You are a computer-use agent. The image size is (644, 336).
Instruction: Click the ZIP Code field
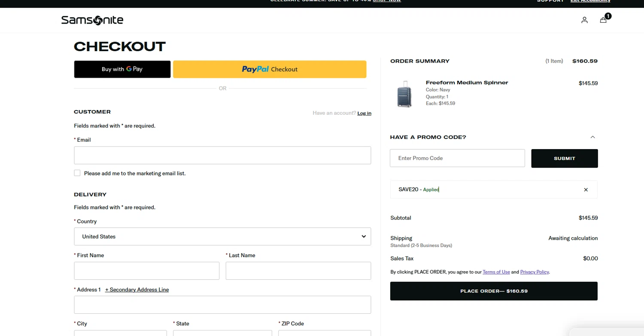click(x=325, y=333)
